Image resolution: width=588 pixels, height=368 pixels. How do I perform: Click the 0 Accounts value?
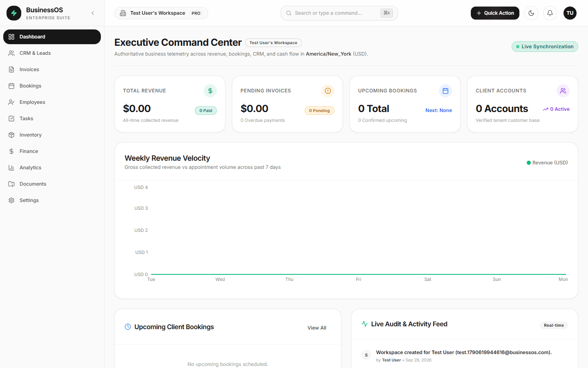pyautogui.click(x=502, y=109)
